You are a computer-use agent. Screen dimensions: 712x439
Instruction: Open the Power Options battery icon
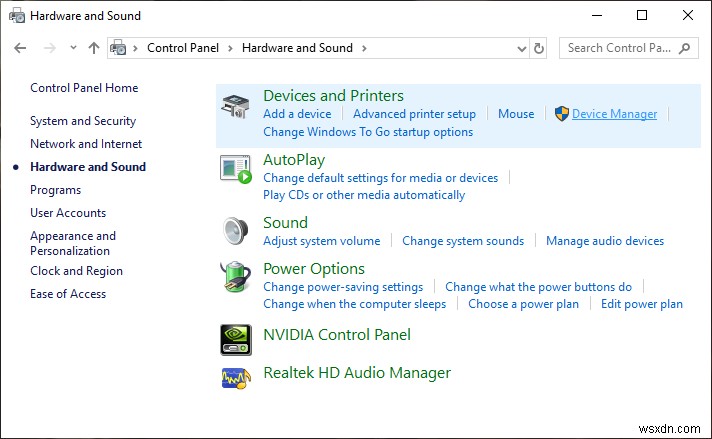click(x=236, y=278)
